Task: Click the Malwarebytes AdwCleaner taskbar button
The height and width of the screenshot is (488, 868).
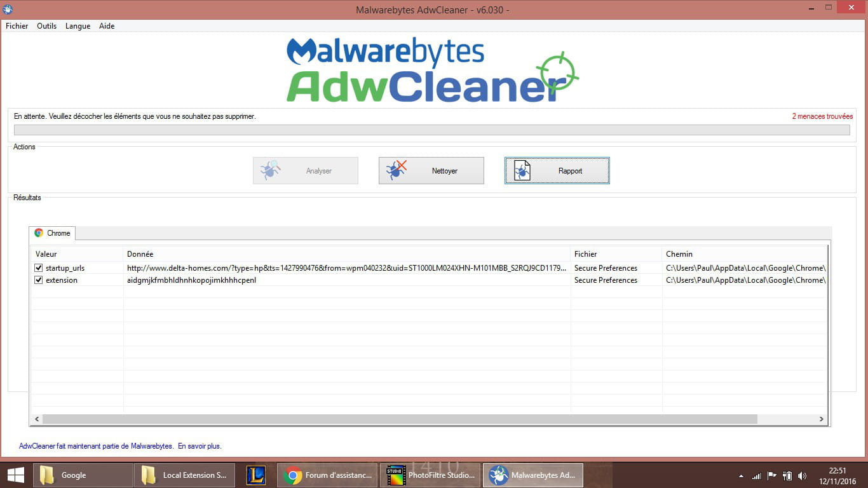Action: 533,475
